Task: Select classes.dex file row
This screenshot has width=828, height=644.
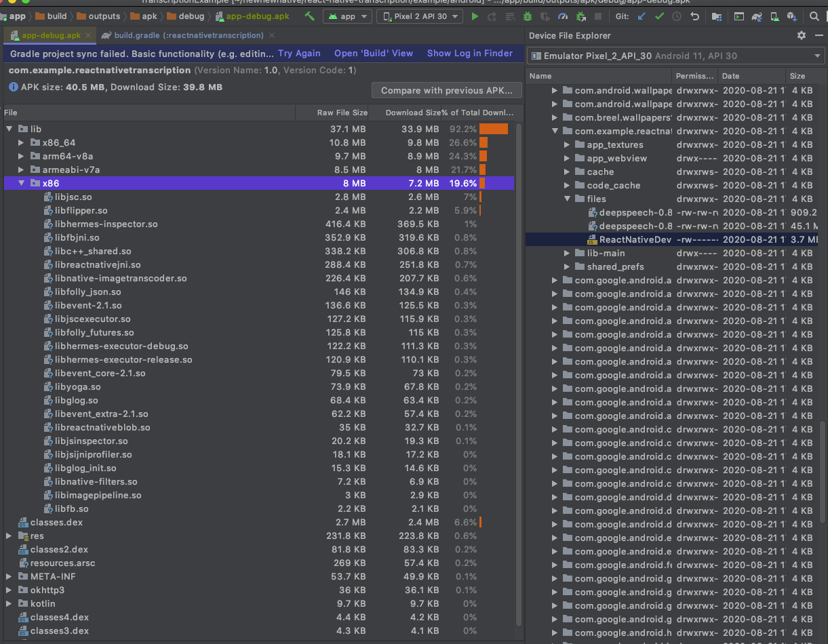Action: pos(258,522)
